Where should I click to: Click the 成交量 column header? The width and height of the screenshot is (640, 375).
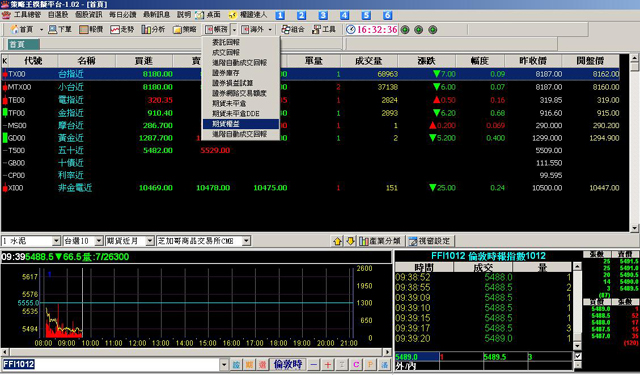tap(369, 61)
